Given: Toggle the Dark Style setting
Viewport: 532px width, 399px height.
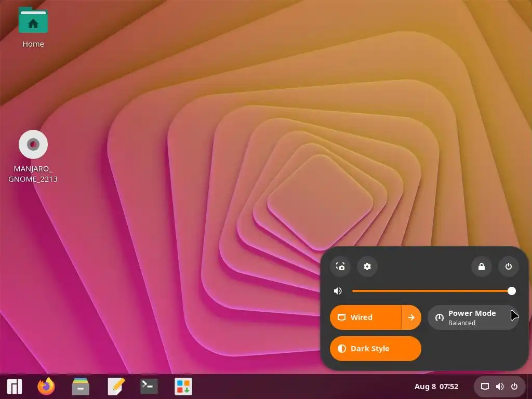Looking at the screenshot, I should click(376, 349).
